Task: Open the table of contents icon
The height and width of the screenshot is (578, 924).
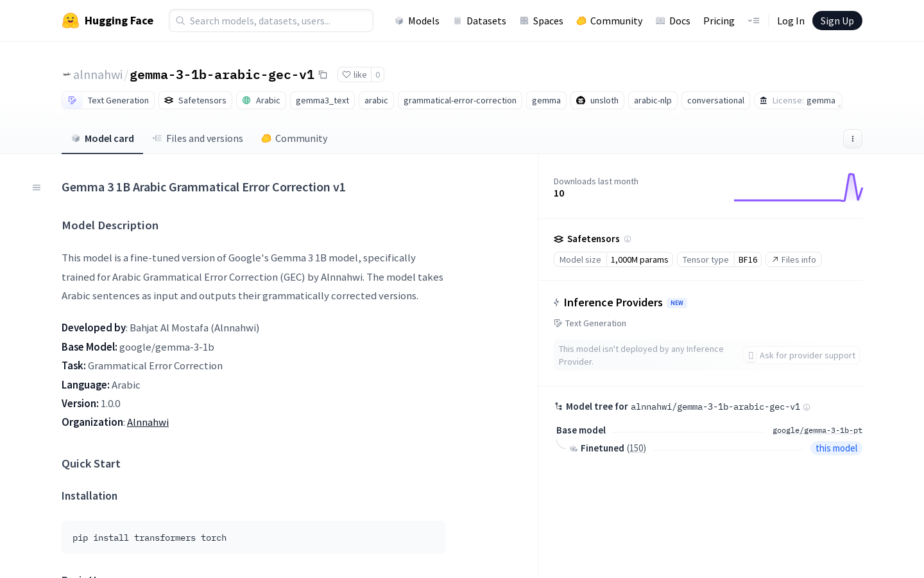Action: pyautogui.click(x=37, y=188)
